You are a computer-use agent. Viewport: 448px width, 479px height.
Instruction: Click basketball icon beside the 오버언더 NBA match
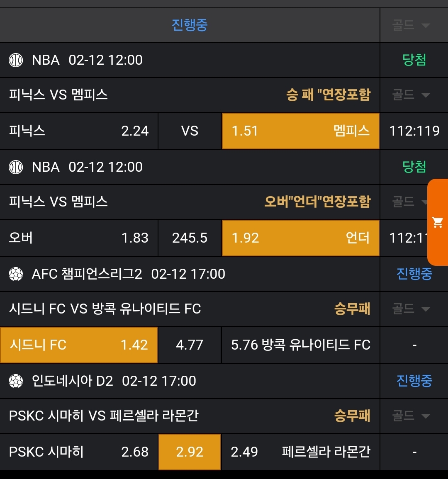click(16, 167)
